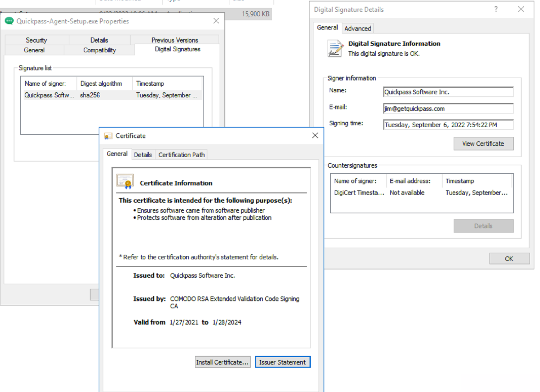Click the Tuesday, September... countersignature timestamp
540x392 pixels.
tap(477, 193)
